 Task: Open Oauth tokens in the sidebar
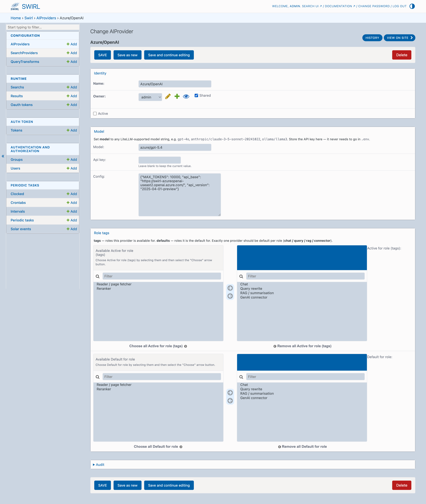pyautogui.click(x=21, y=105)
